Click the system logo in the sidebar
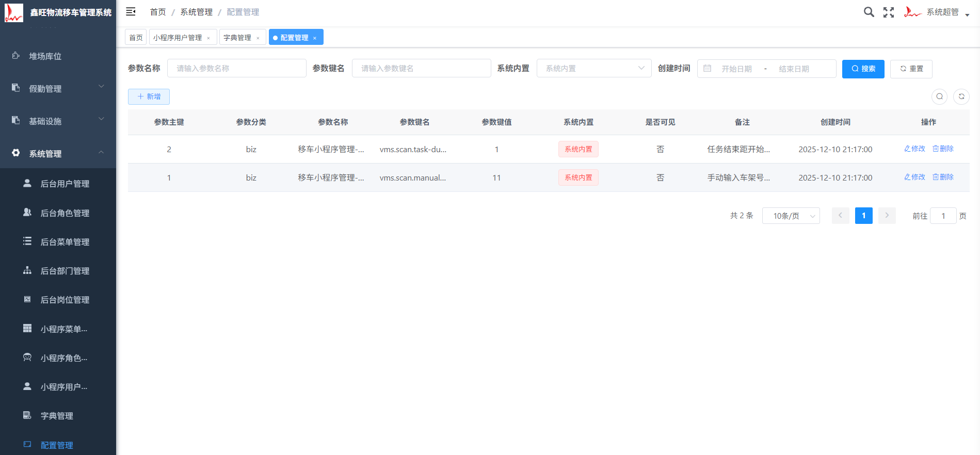Screen dimensions: 980x455 14,12
